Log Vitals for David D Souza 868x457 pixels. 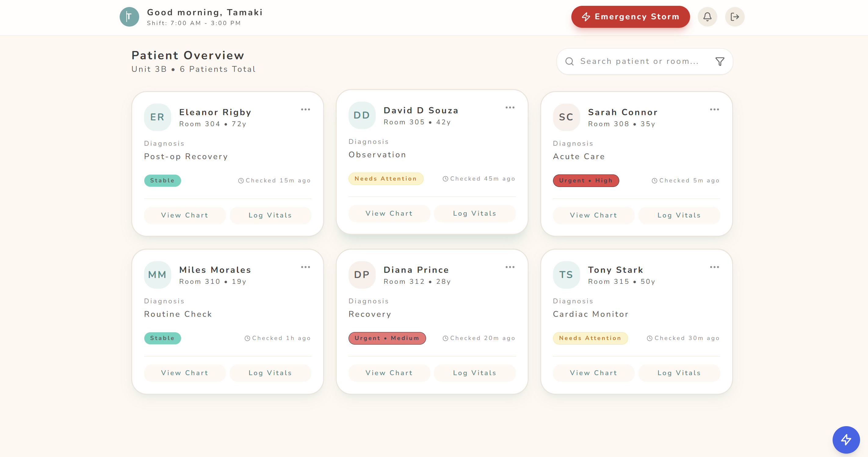[x=474, y=214]
